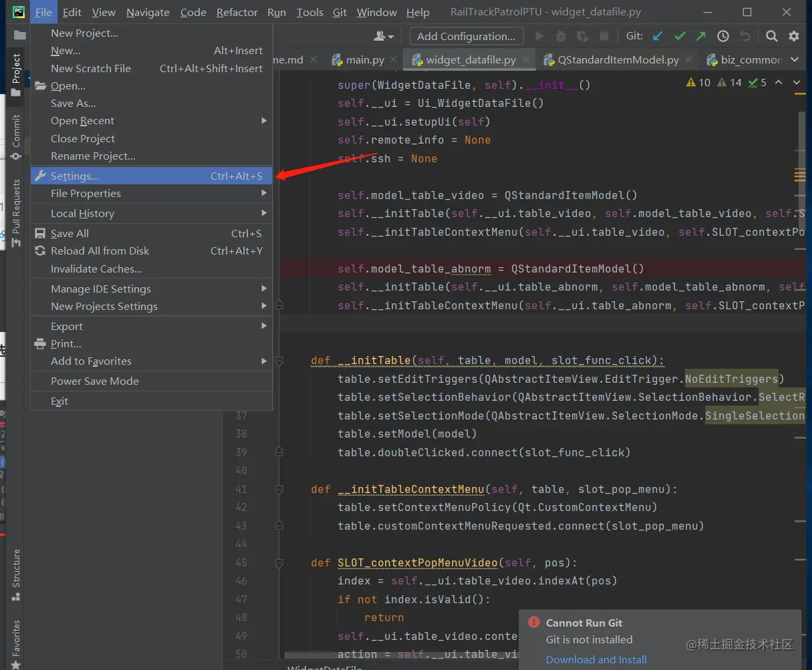The height and width of the screenshot is (670, 812).
Task: Expand the Manage IDE Settings submenu
Action: 264,289
